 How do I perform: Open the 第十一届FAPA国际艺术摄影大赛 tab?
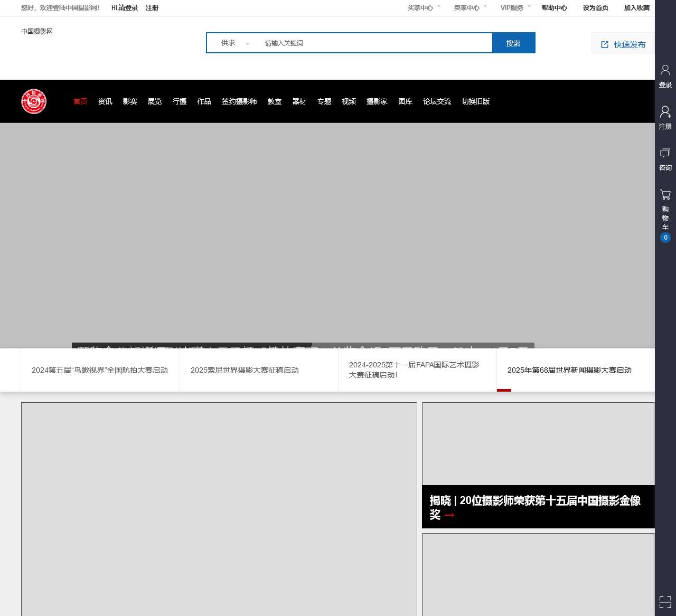click(417, 370)
